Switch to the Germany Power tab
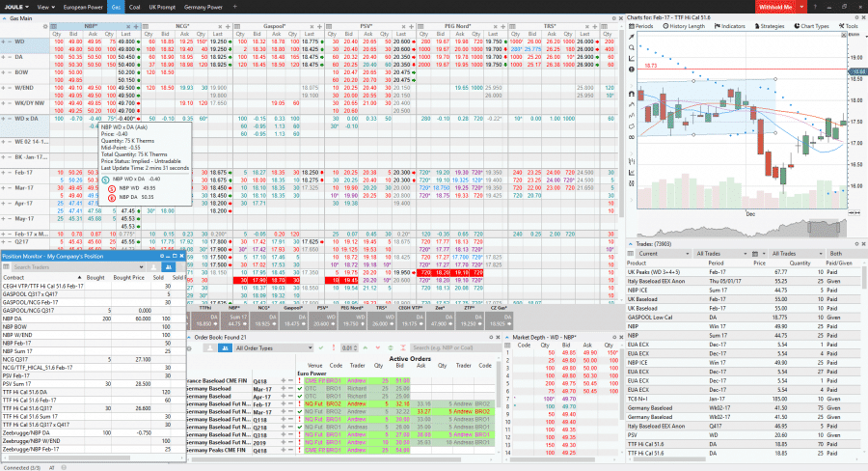Viewport: 868px width, 471px height. click(x=203, y=7)
